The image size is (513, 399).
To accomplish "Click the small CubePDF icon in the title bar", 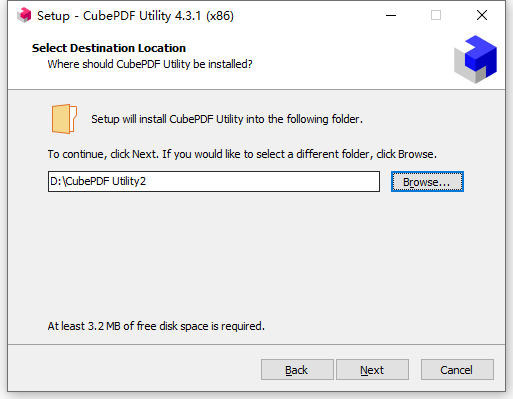I will (x=24, y=15).
